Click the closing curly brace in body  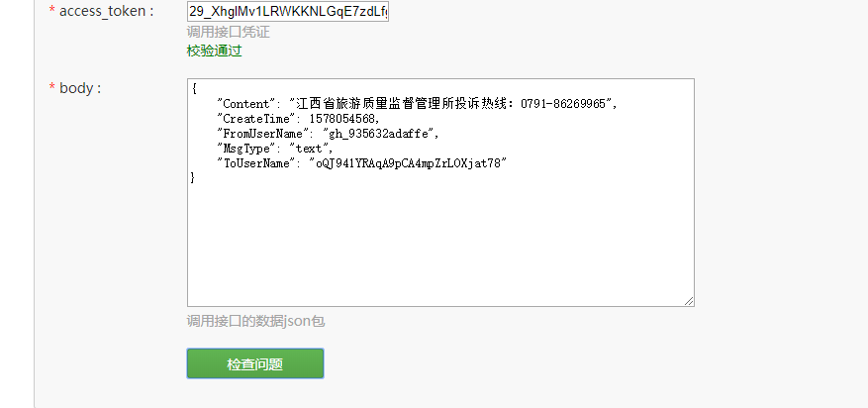pyautogui.click(x=193, y=178)
